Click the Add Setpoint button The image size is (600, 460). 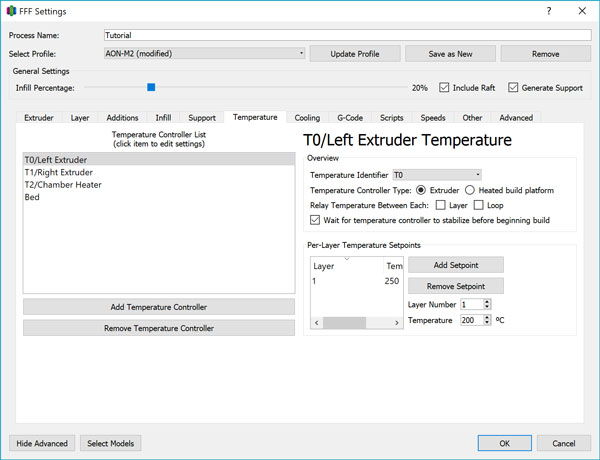(456, 265)
